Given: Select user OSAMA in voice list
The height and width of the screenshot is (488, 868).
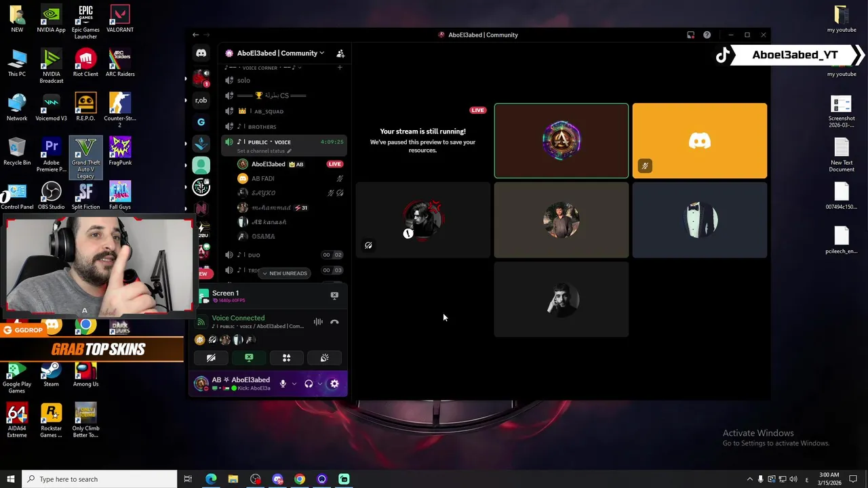Looking at the screenshot, I should [290, 237].
